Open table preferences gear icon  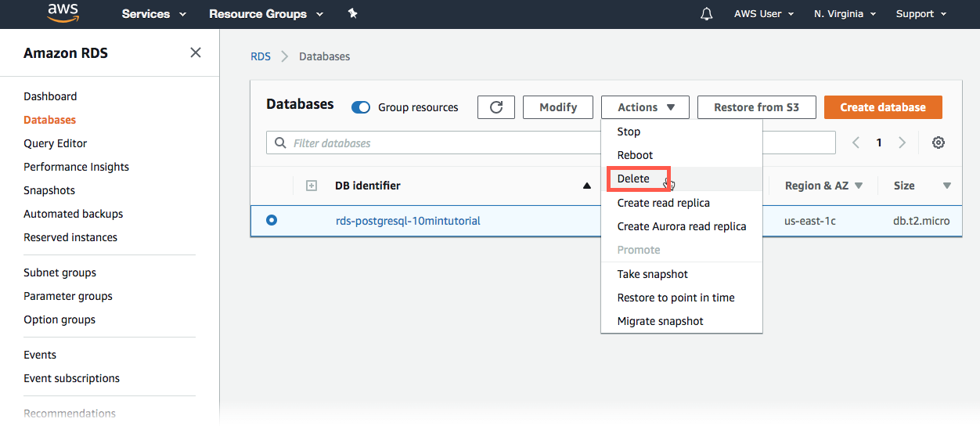click(x=939, y=143)
